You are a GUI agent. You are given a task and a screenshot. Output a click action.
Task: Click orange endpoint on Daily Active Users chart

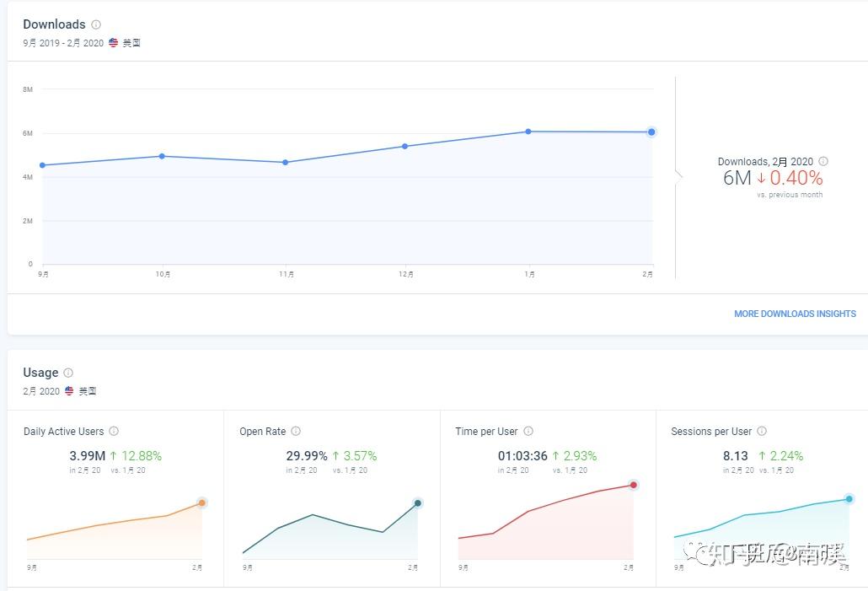coord(201,502)
